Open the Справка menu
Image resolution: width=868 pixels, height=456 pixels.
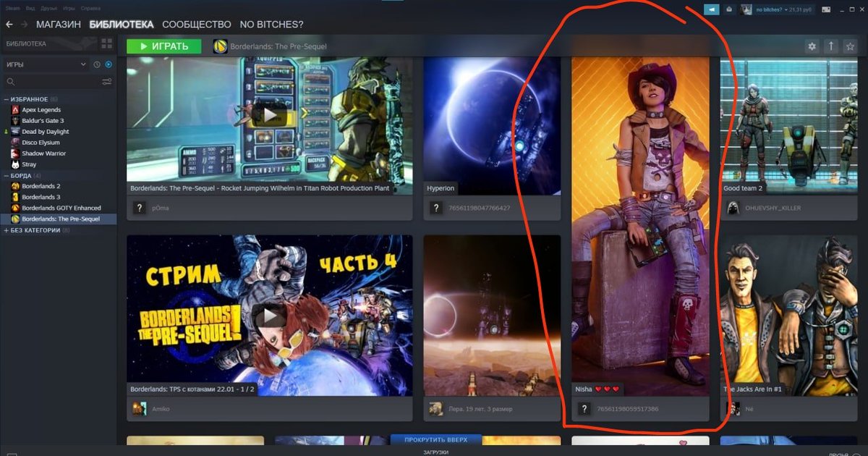[x=91, y=9]
